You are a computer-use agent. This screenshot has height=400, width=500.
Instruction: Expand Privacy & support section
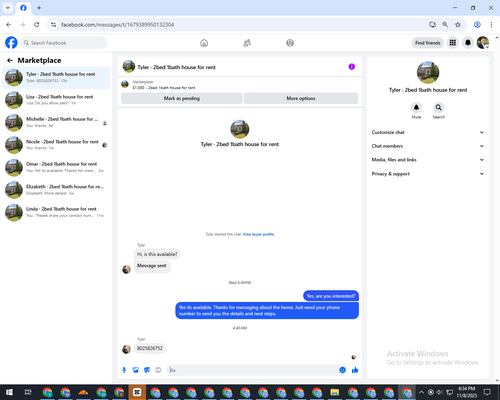pos(428,174)
